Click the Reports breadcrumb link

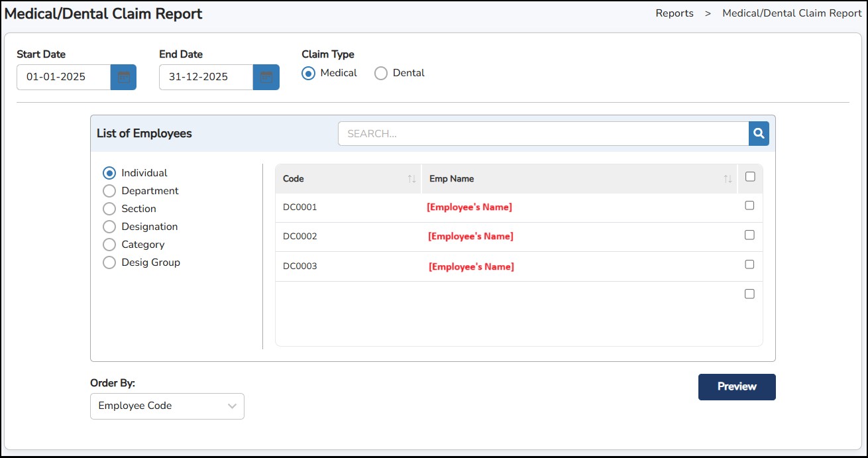pos(675,13)
